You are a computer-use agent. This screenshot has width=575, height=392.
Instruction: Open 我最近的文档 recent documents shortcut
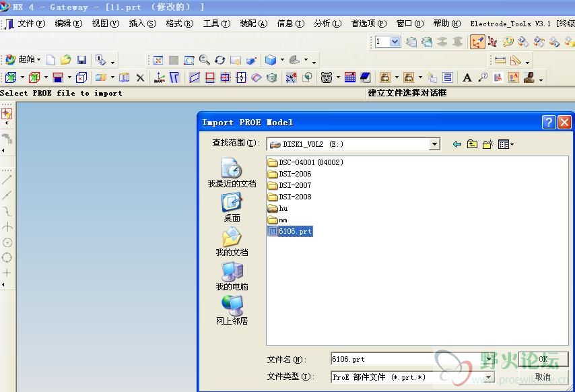[x=232, y=172]
